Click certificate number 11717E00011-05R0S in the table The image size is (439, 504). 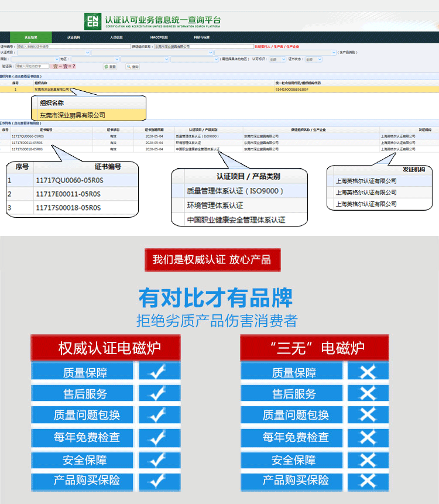pos(27,143)
